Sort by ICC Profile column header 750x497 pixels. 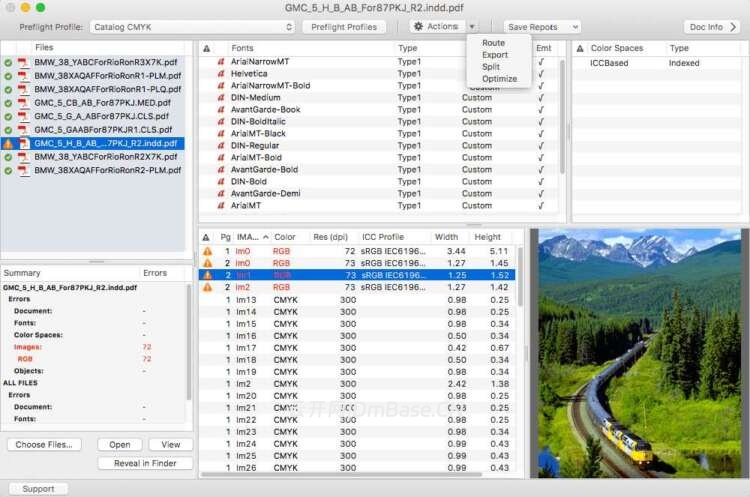[x=383, y=237]
